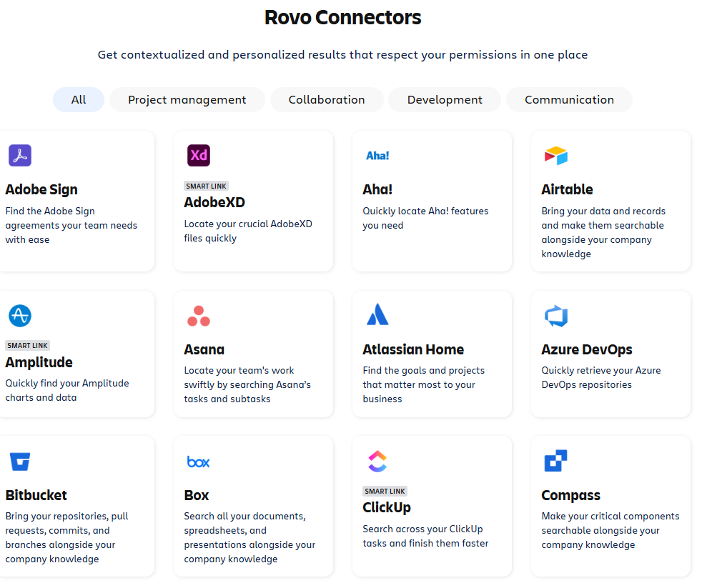Image resolution: width=707 pixels, height=588 pixels.
Task: Open the Bitbucket connector title
Action: coord(36,495)
